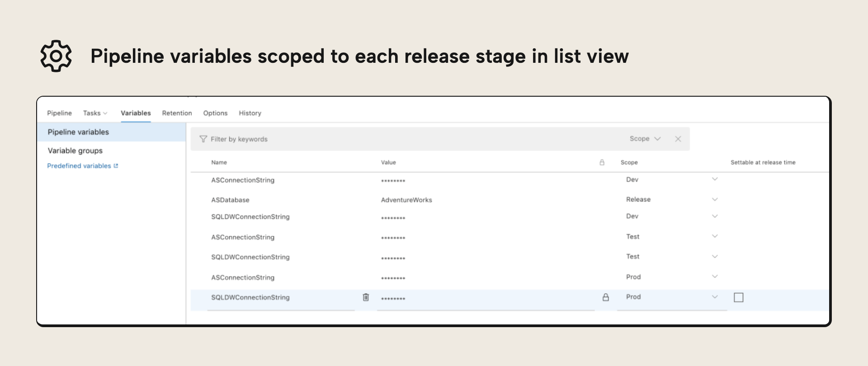Toggle the Settable at release time checkbox
The height and width of the screenshot is (366, 868).
click(x=739, y=297)
